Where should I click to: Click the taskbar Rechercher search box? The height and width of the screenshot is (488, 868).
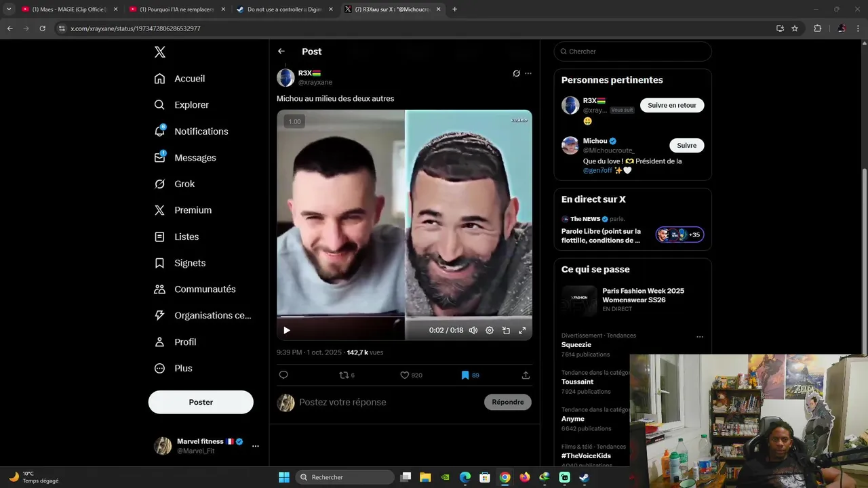click(x=346, y=477)
